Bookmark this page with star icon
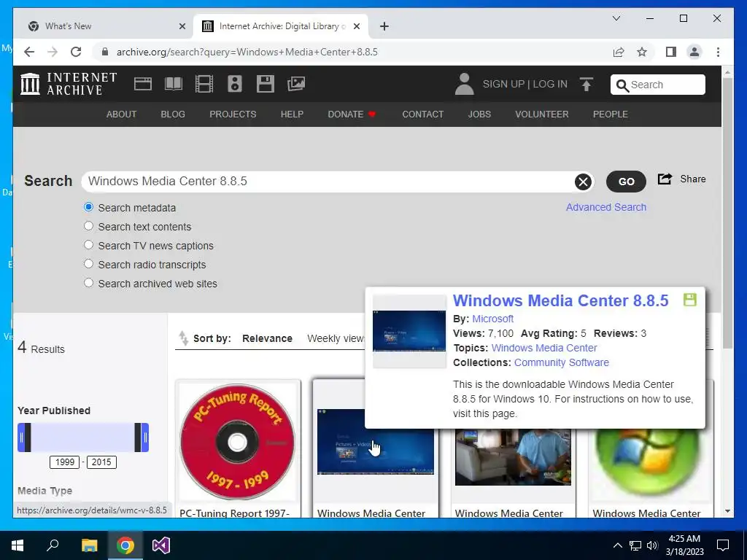The height and width of the screenshot is (560, 747). [642, 52]
